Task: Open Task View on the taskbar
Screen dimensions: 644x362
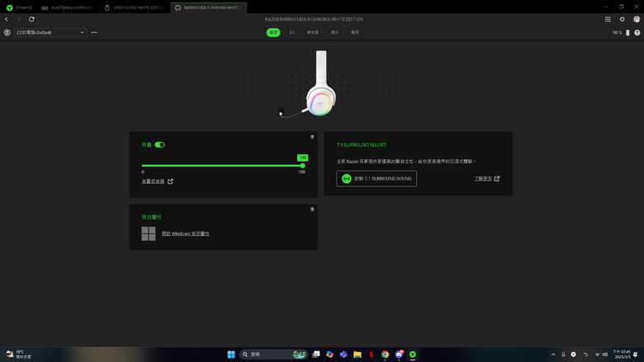Action: click(x=316, y=355)
